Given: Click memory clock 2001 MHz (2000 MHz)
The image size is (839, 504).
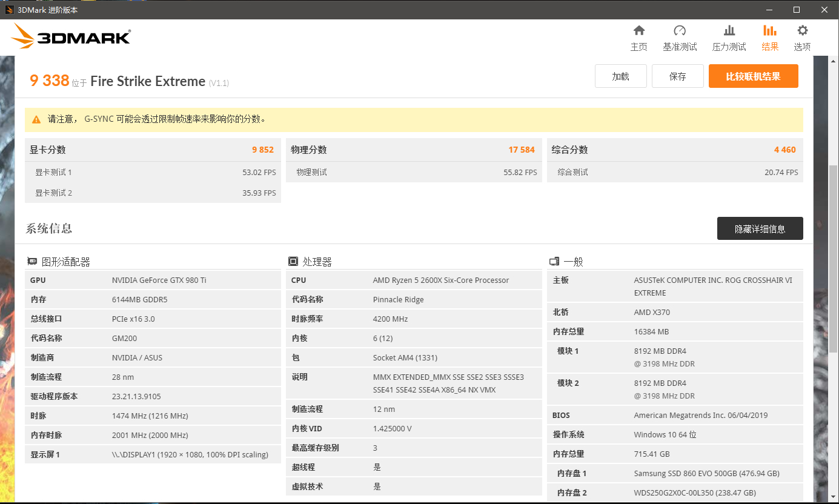Looking at the screenshot, I should 150,435.
